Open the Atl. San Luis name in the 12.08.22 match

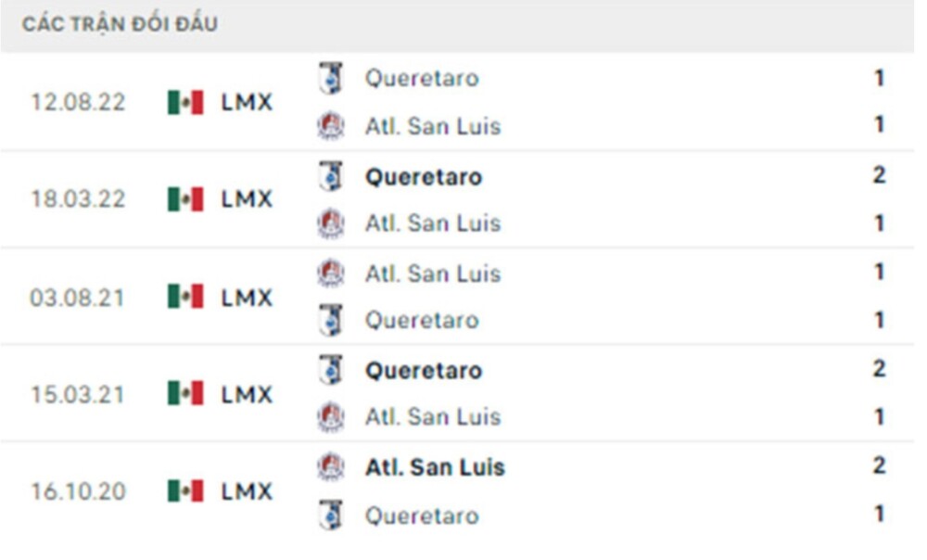(x=433, y=126)
